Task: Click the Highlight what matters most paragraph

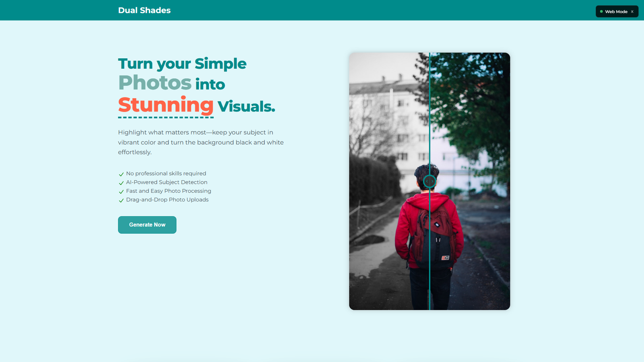Action: tap(200, 142)
